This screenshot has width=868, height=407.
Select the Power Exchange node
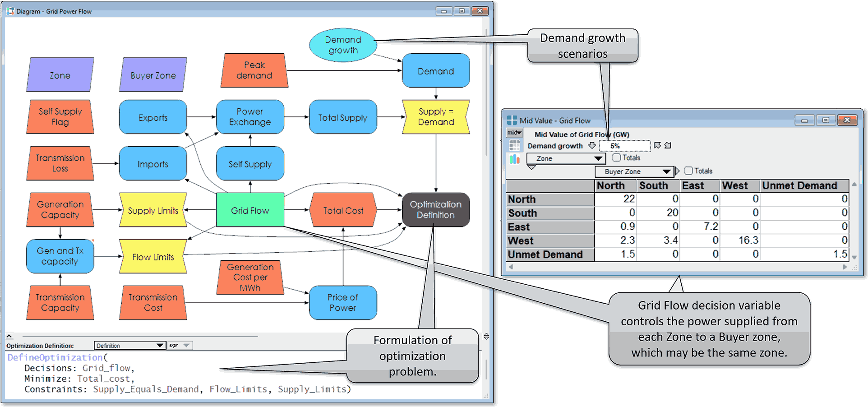pos(250,117)
